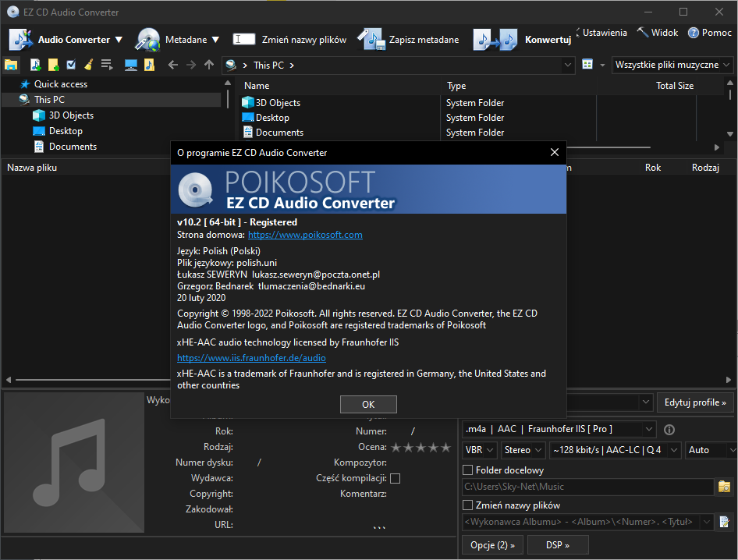Click the Rok column header
This screenshot has height=560, width=738.
coord(653,168)
